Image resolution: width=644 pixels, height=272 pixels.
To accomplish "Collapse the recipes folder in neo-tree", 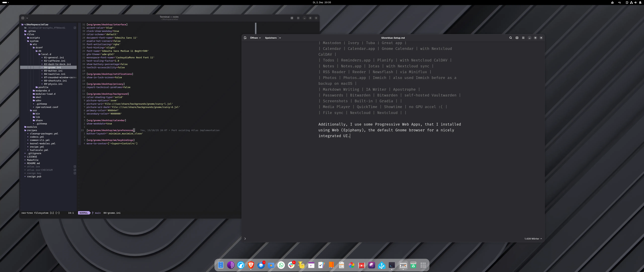I will 32,130.
